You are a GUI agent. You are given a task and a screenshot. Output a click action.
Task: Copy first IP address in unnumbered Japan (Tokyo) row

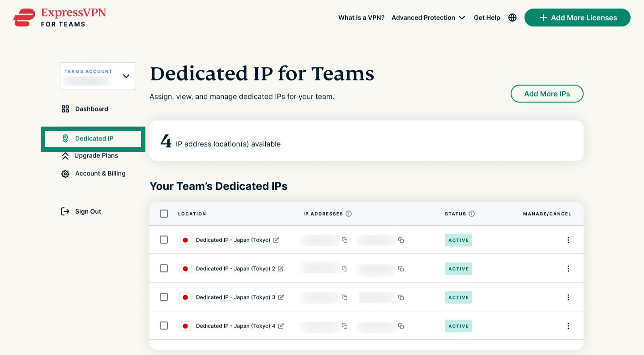pyautogui.click(x=345, y=240)
